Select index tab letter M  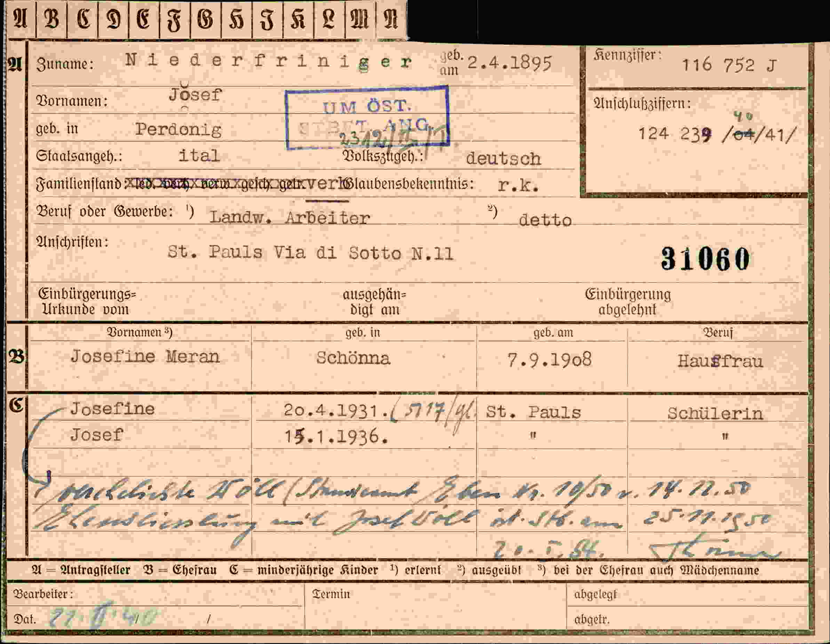pos(359,19)
